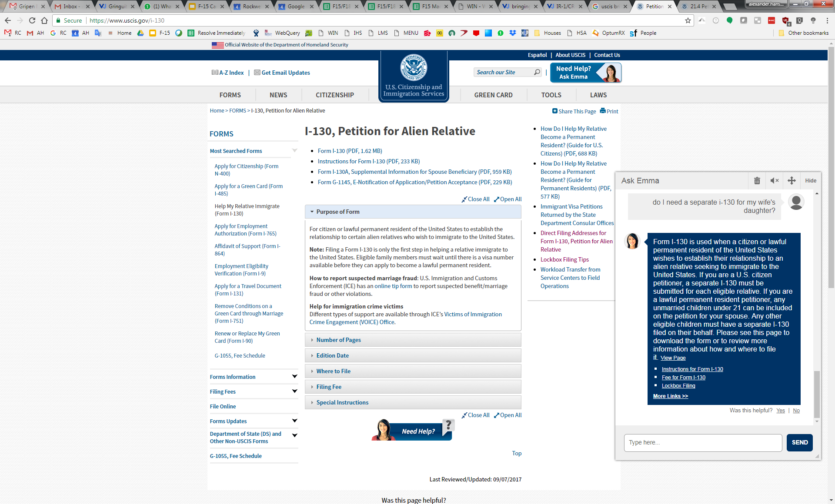
Task: Open Google Drive bookmark icon
Action: pos(140,33)
